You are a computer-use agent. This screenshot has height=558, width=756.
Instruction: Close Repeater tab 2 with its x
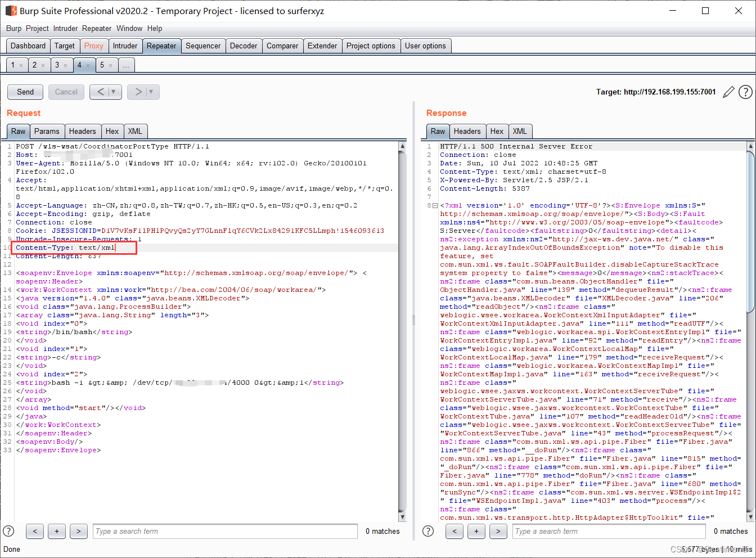click(x=43, y=65)
